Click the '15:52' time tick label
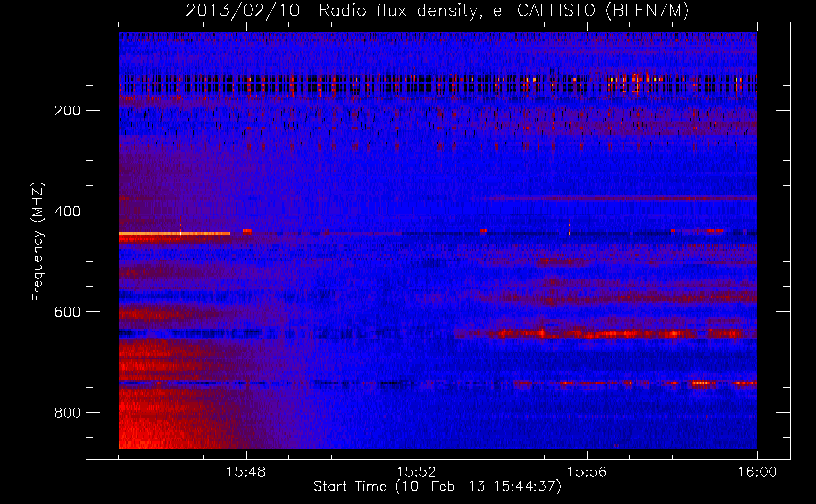Viewport: 816px width, 504px height. click(x=416, y=472)
